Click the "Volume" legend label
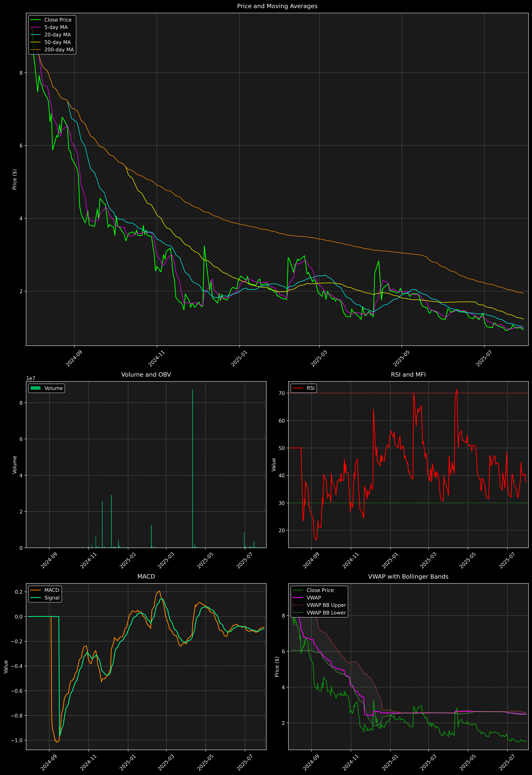 coord(54,388)
